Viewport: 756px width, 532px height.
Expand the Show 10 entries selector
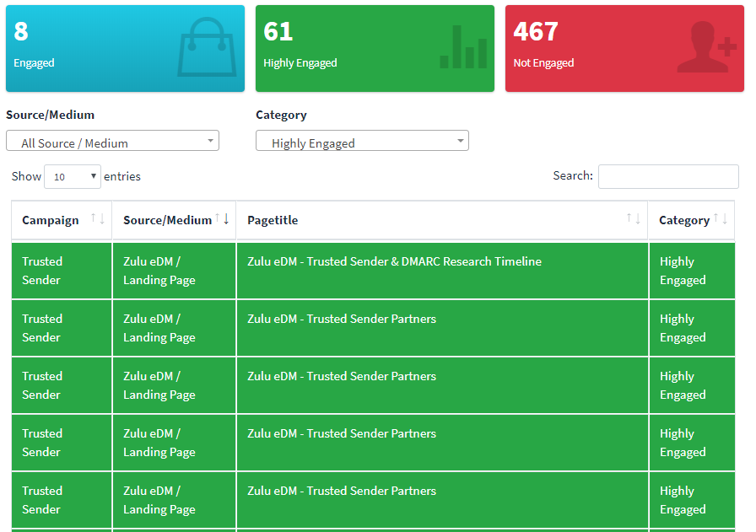[x=73, y=176]
